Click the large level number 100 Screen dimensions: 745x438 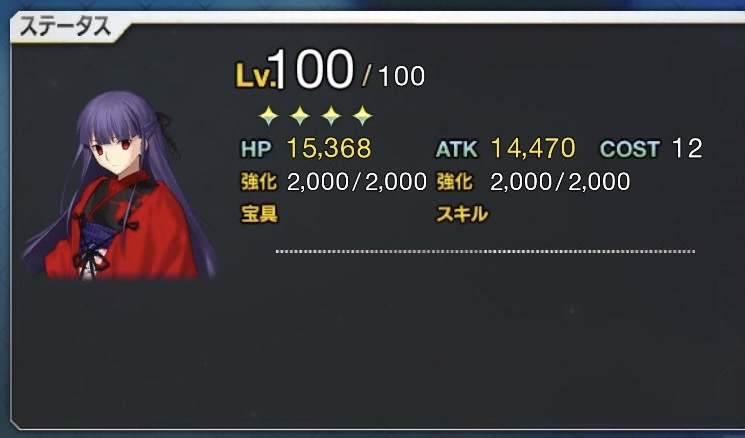pyautogui.click(x=315, y=69)
